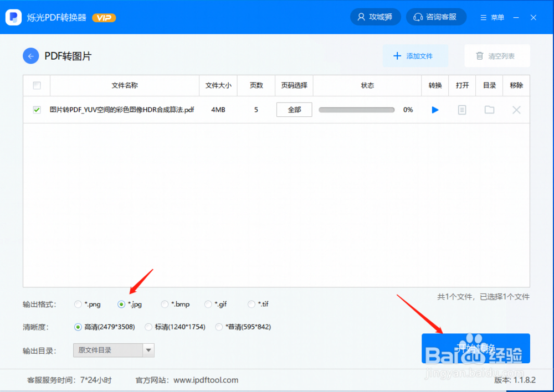Image resolution: width=554 pixels, height=392 pixels.
Task: Click 全部 to choose page selection
Action: (294, 110)
